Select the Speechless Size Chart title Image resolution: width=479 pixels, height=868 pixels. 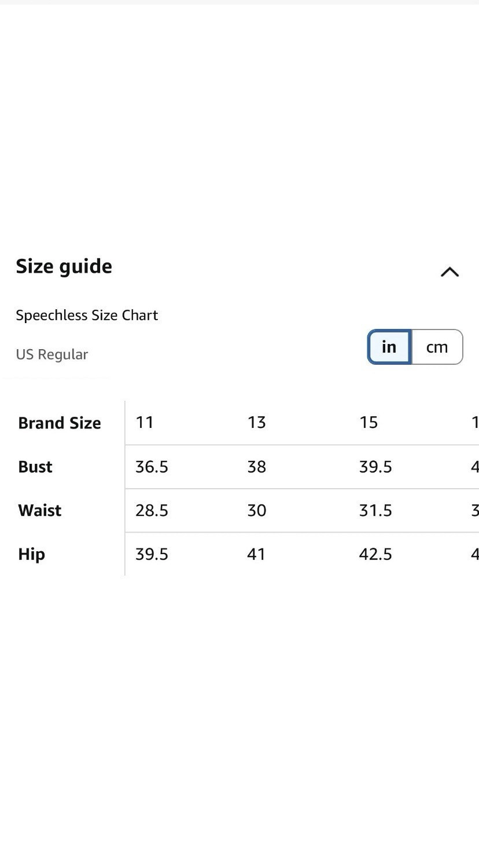[x=87, y=315]
